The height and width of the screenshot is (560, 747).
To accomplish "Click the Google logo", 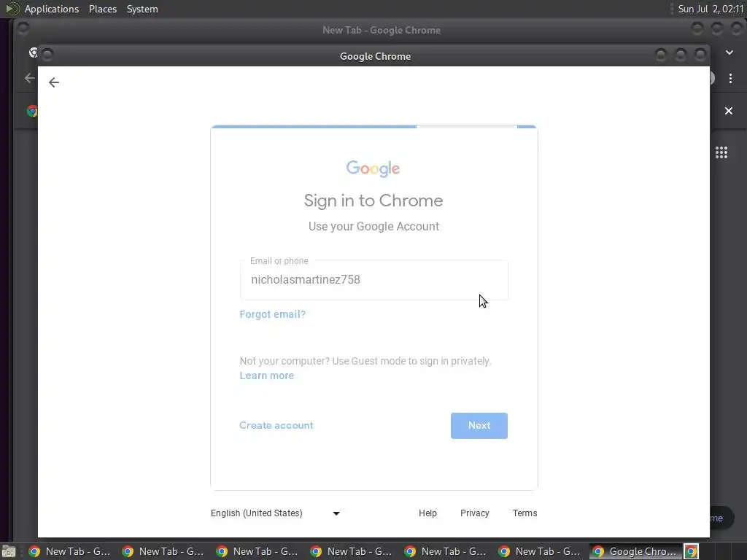I will point(373,168).
